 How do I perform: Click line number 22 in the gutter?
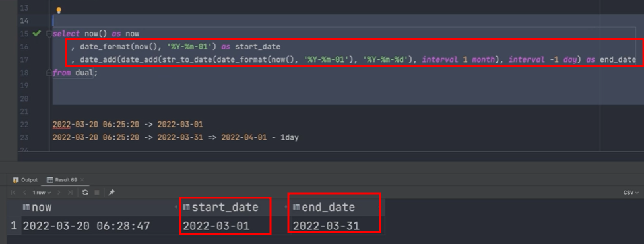click(x=24, y=124)
